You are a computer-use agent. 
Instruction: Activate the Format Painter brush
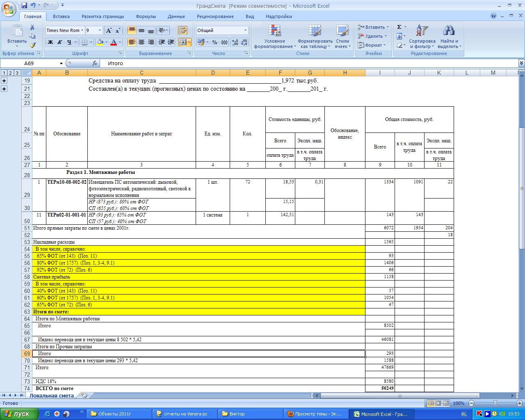click(x=32, y=45)
